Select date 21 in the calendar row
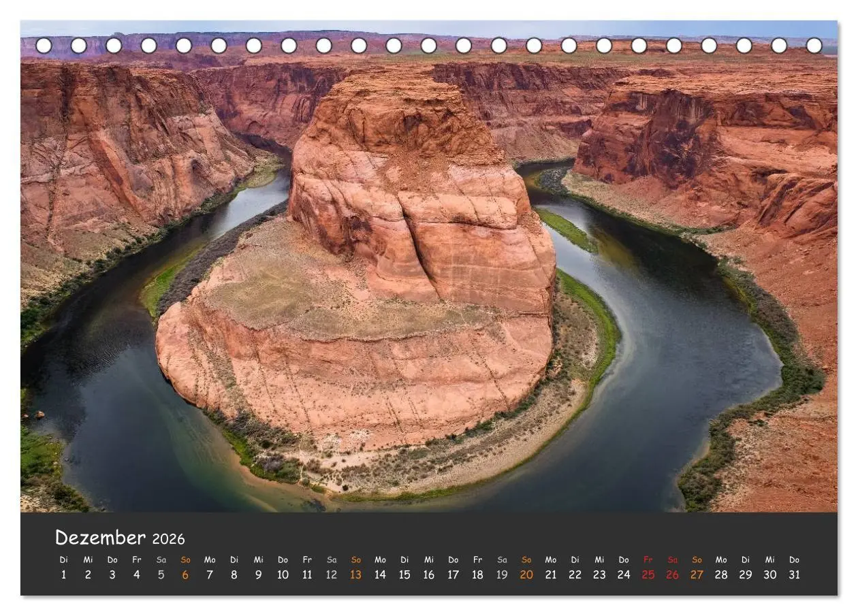The height and width of the screenshot is (616, 858). point(551,574)
